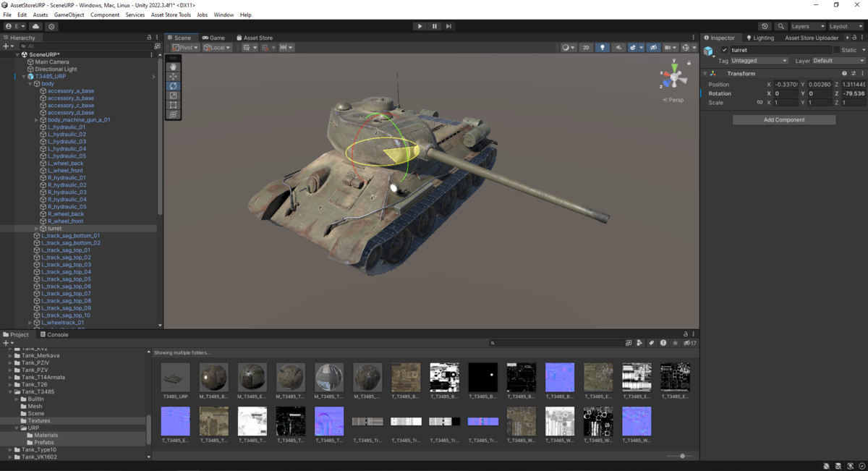This screenshot has width=868, height=471.
Task: Enable the Static checkbox for turret
Action: coord(836,50)
